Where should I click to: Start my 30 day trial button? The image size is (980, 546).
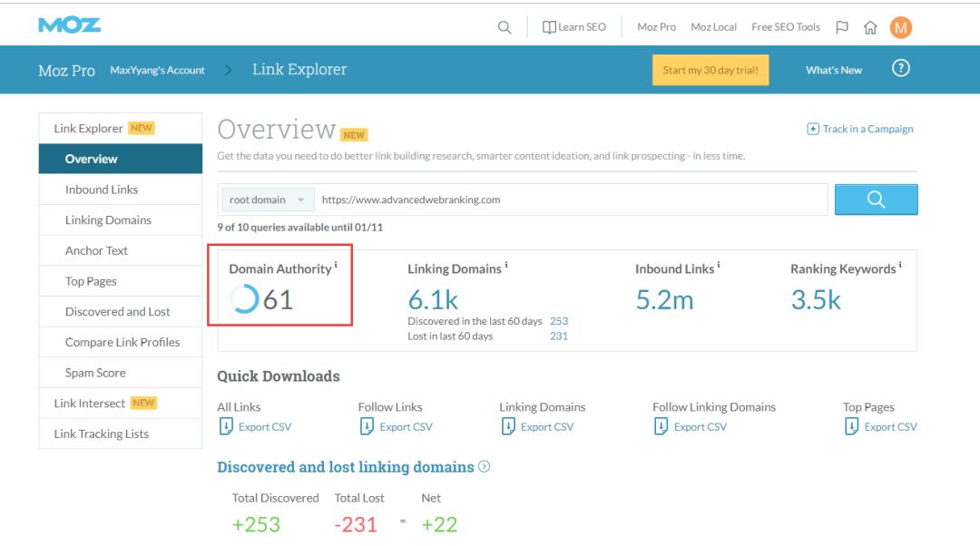[x=710, y=70]
